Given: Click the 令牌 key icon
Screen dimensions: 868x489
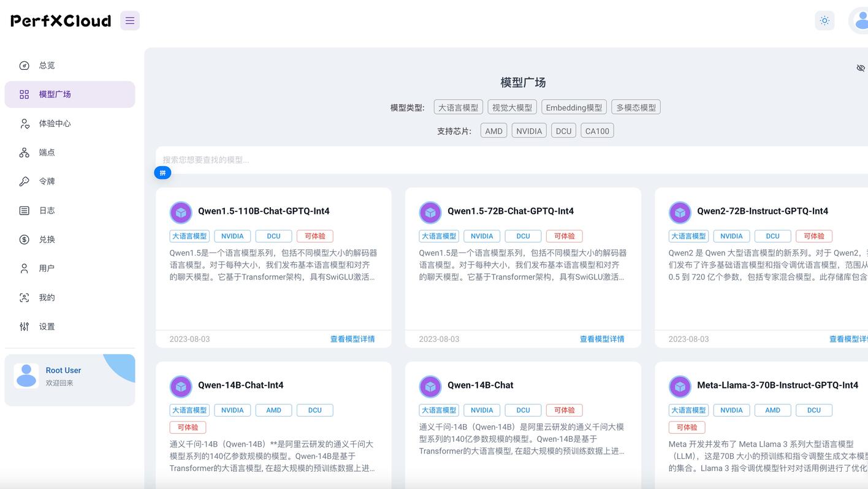Looking at the screenshot, I should 25,181.
